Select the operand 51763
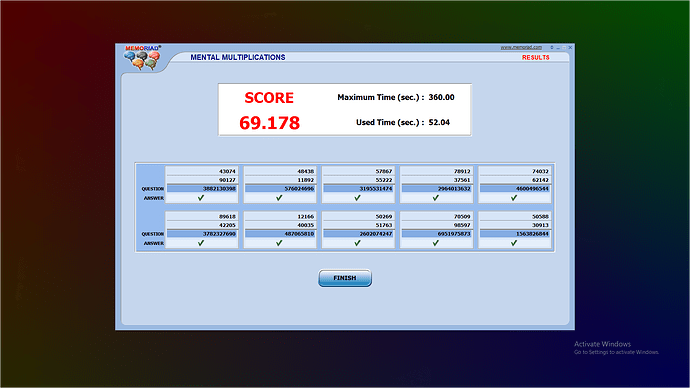This screenshot has width=690, height=388. point(384,225)
